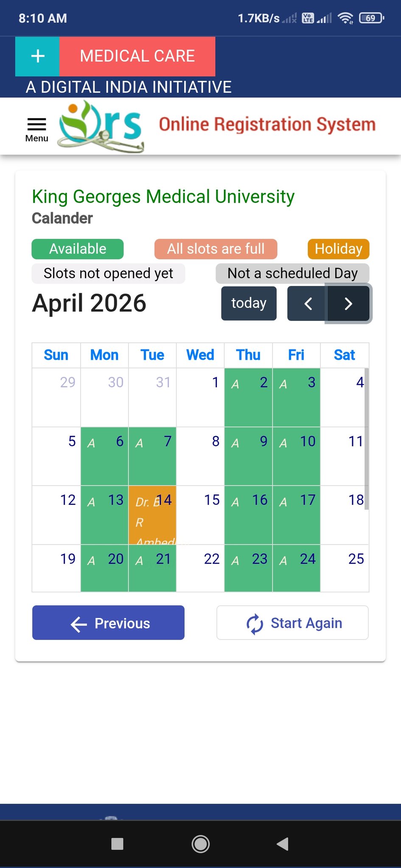Tap the MEDICAL CARE banner

coord(137,56)
